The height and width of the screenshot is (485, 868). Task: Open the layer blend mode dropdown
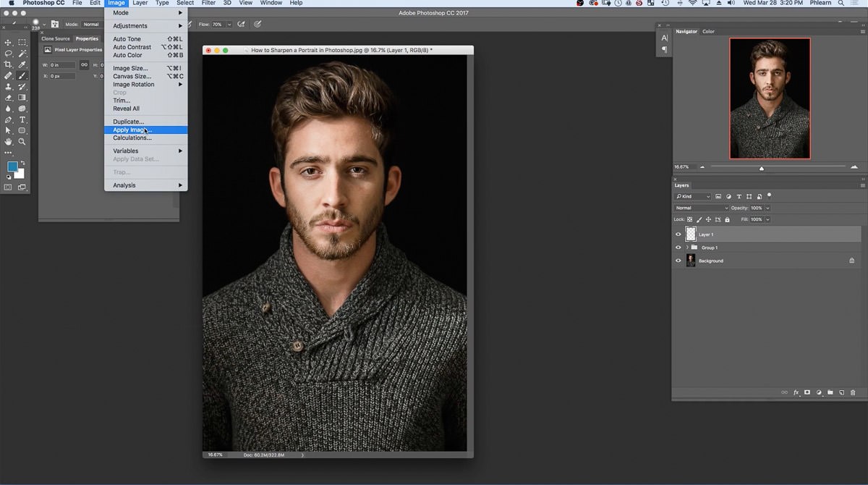click(701, 208)
